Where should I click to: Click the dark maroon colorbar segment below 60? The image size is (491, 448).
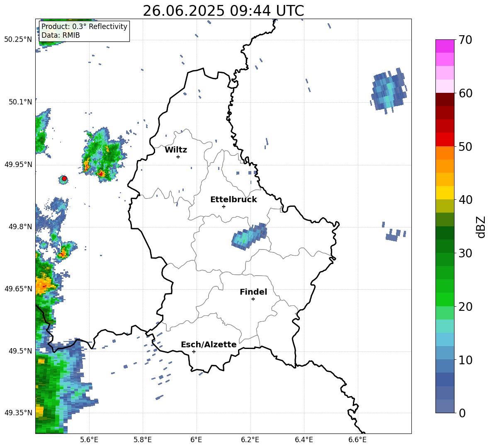click(445, 99)
